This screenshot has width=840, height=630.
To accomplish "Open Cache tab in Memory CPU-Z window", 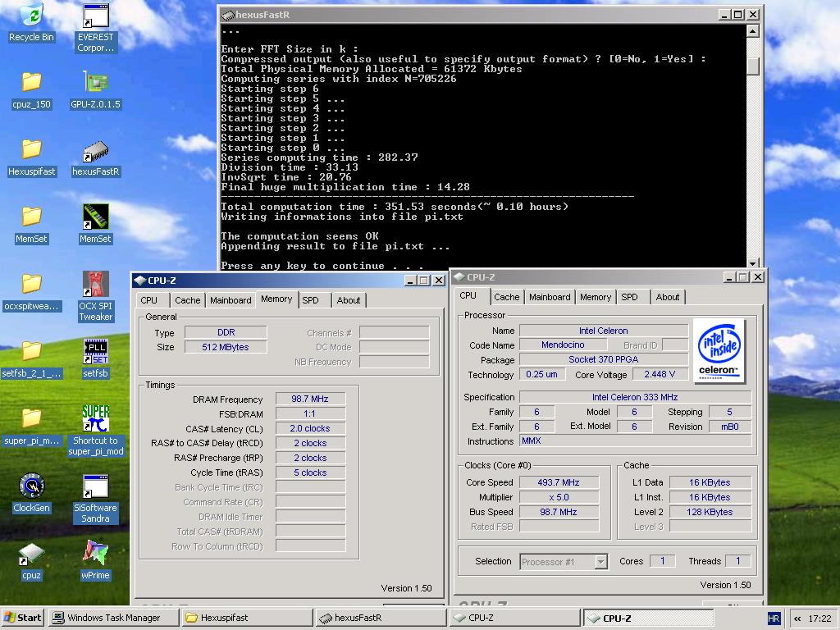I will point(188,300).
